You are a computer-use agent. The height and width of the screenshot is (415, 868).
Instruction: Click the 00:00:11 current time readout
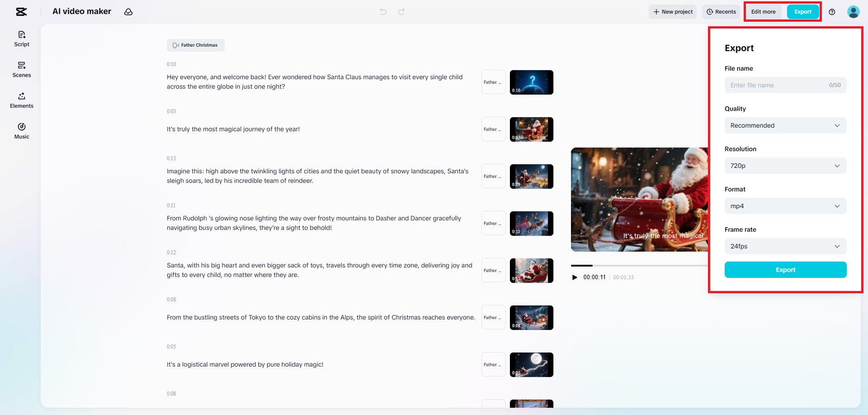tap(594, 277)
